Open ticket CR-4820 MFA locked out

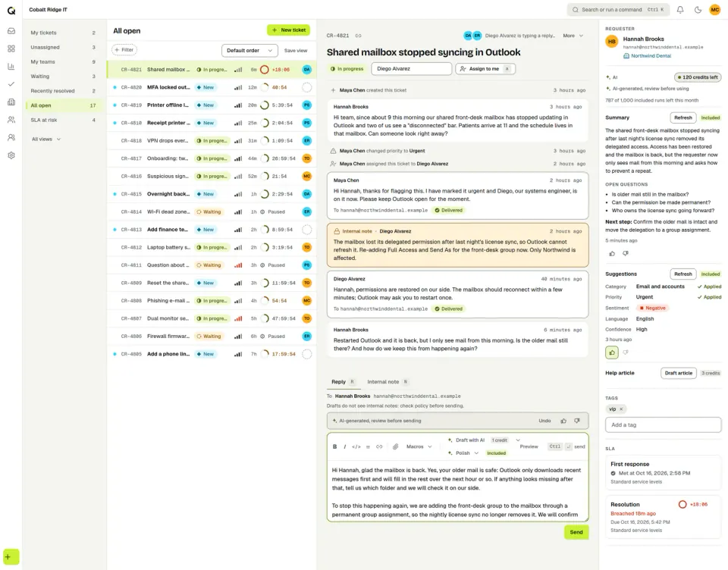(x=212, y=87)
